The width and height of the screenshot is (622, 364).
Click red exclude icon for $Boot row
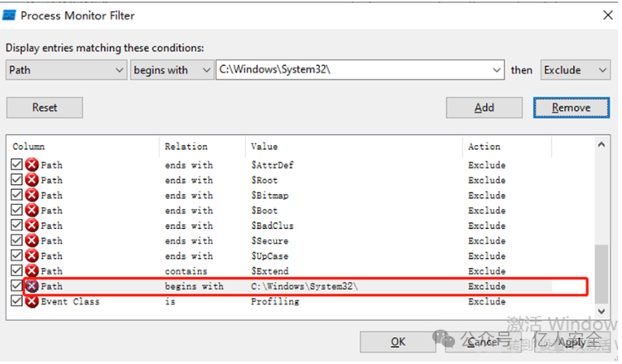[x=32, y=211]
